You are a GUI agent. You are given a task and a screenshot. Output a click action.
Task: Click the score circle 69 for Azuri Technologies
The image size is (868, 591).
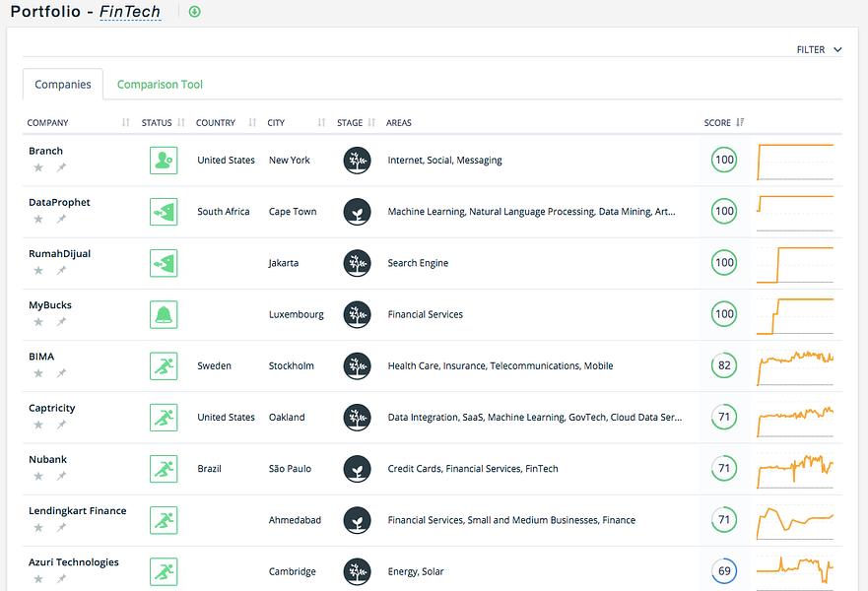click(724, 571)
